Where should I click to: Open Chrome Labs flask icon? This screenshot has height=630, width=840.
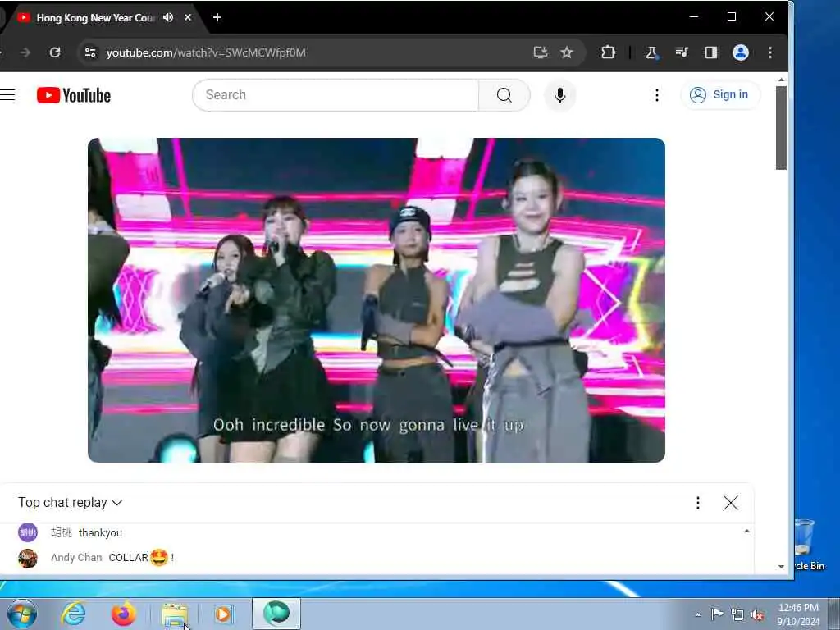click(x=652, y=52)
